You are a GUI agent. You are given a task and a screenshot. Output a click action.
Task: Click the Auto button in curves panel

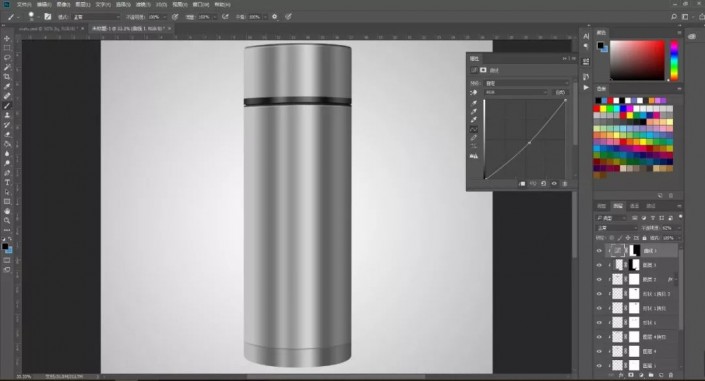pos(560,92)
